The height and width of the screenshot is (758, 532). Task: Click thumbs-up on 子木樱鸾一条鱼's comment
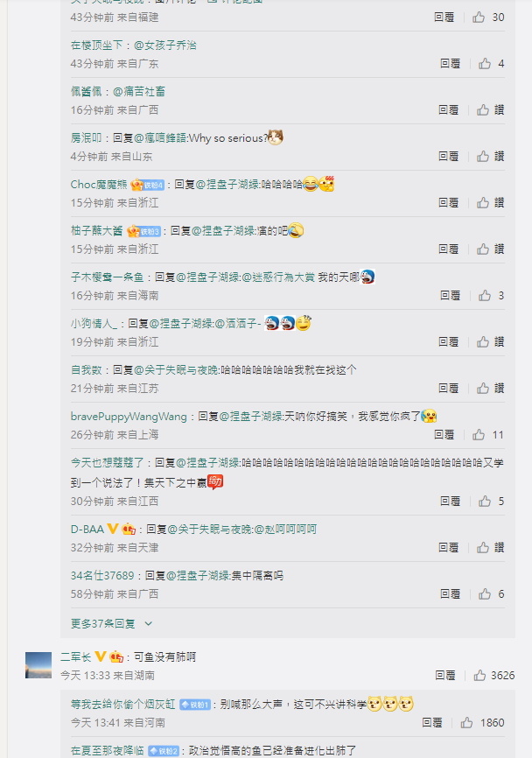pyautogui.click(x=485, y=295)
